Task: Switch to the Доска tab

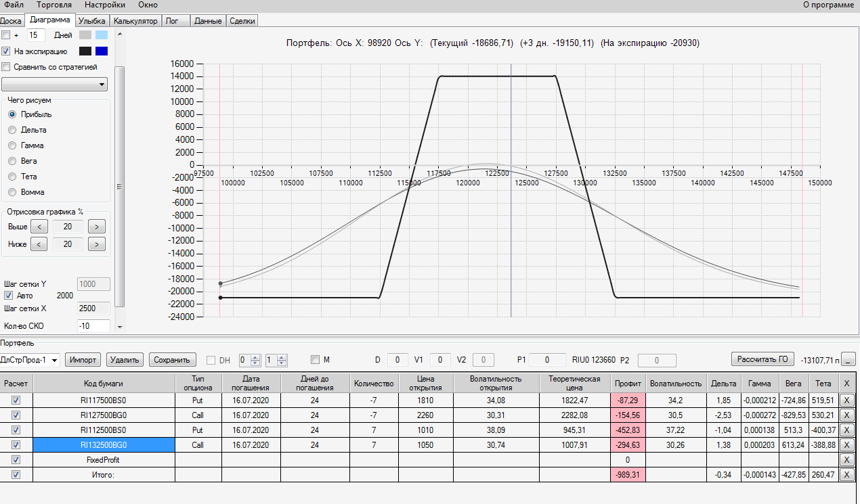Action: (11, 21)
